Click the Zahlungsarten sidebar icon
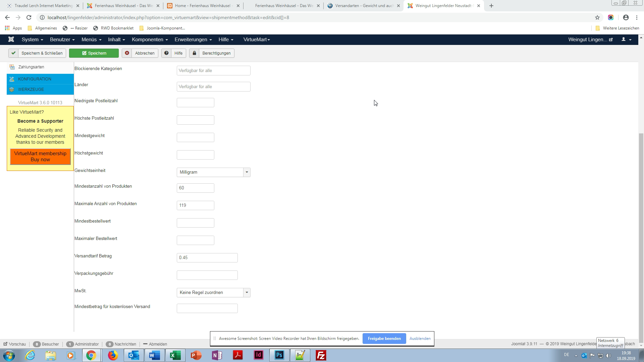 coord(12,67)
